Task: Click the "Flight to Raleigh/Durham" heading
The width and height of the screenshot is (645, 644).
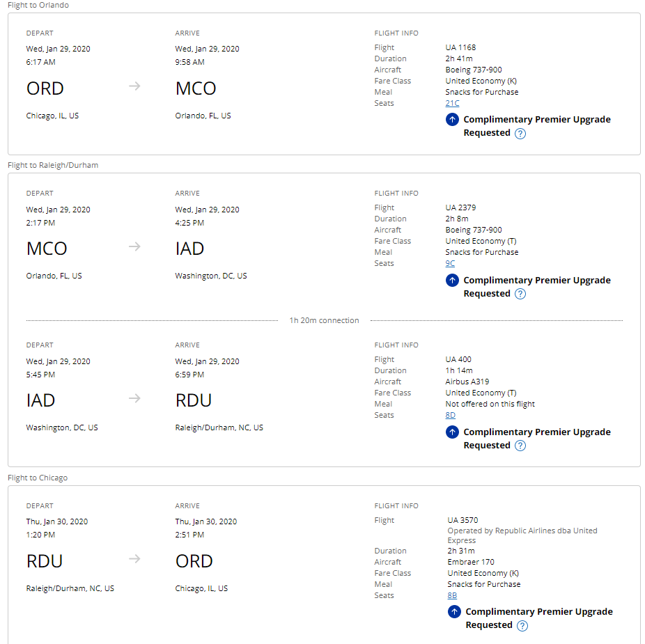Action: coord(53,166)
